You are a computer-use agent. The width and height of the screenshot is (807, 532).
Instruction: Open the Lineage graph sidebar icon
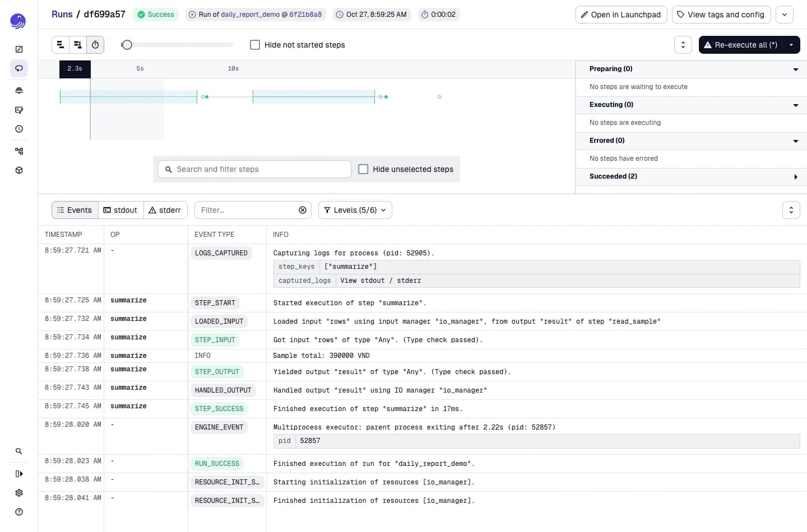[x=19, y=151]
